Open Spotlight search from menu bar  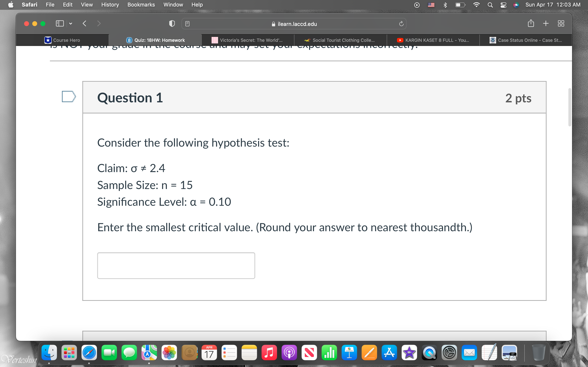click(490, 5)
